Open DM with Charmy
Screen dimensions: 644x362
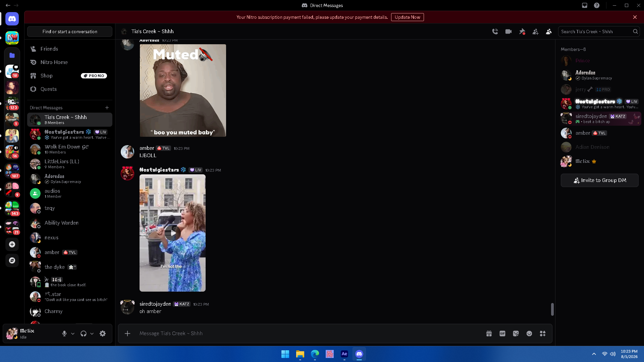click(69, 311)
